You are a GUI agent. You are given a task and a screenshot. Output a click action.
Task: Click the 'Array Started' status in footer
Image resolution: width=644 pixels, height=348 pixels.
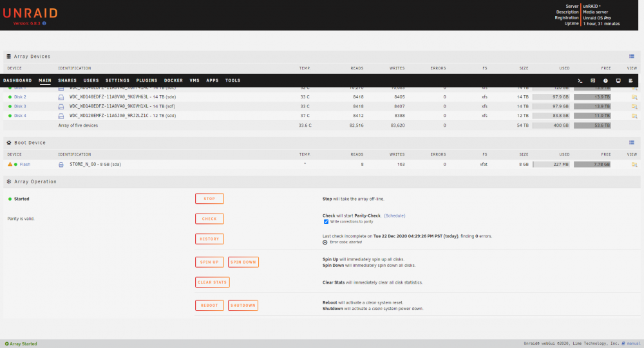pos(21,344)
